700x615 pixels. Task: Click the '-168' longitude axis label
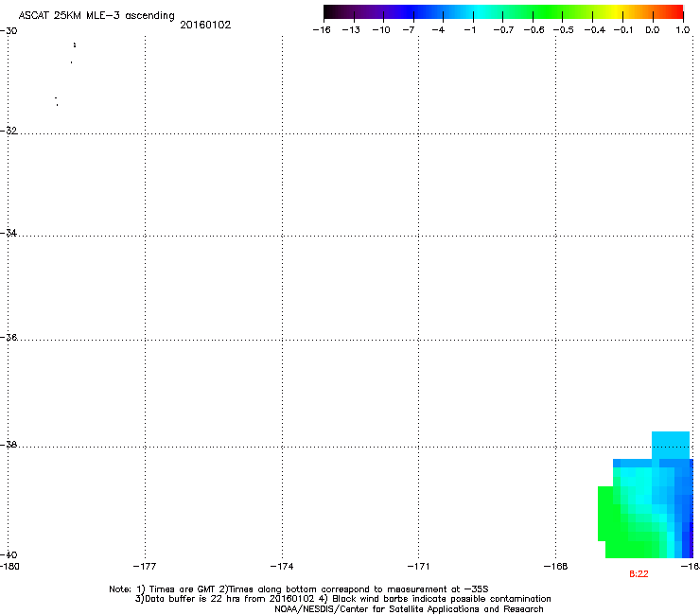[x=556, y=567]
